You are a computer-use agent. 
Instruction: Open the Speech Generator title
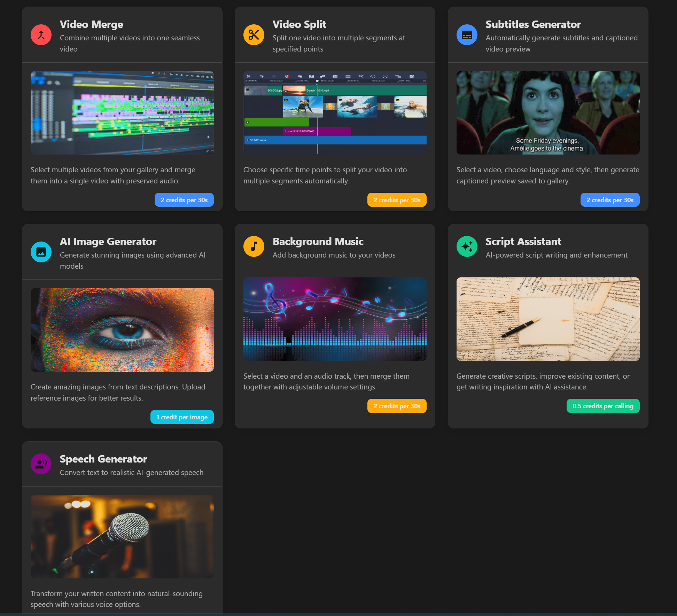[103, 459]
